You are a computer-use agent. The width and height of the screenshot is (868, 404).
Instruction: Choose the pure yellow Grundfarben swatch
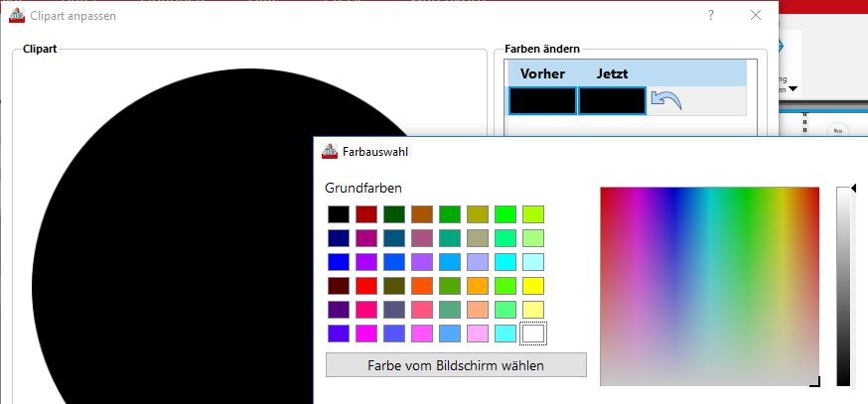point(533,286)
